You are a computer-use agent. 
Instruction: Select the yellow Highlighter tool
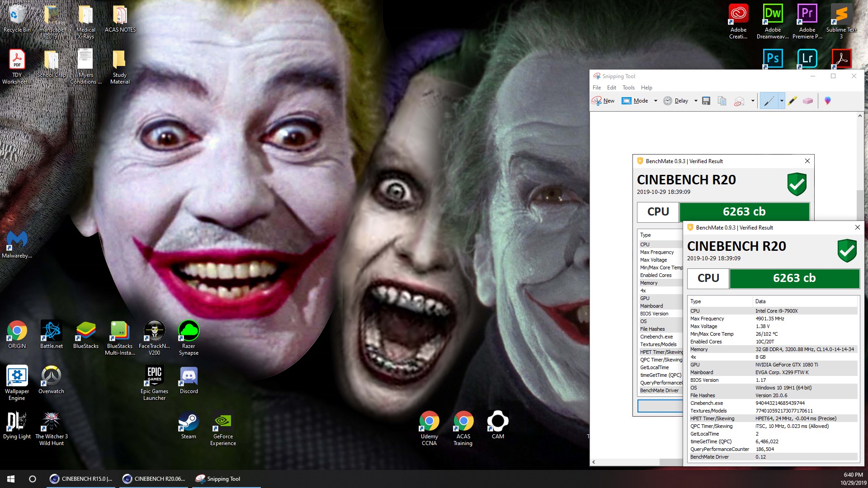click(x=792, y=101)
